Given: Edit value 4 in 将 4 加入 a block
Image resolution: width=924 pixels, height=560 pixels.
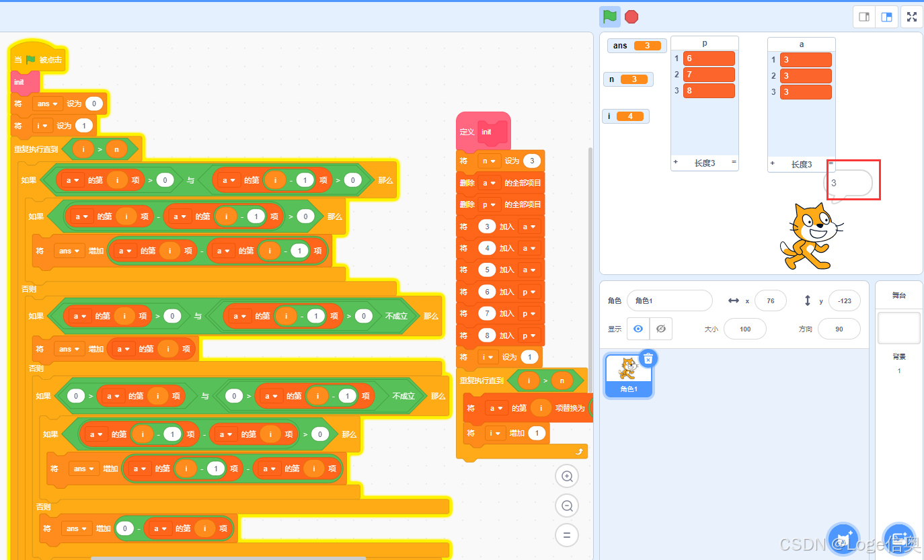Looking at the screenshot, I should [487, 248].
